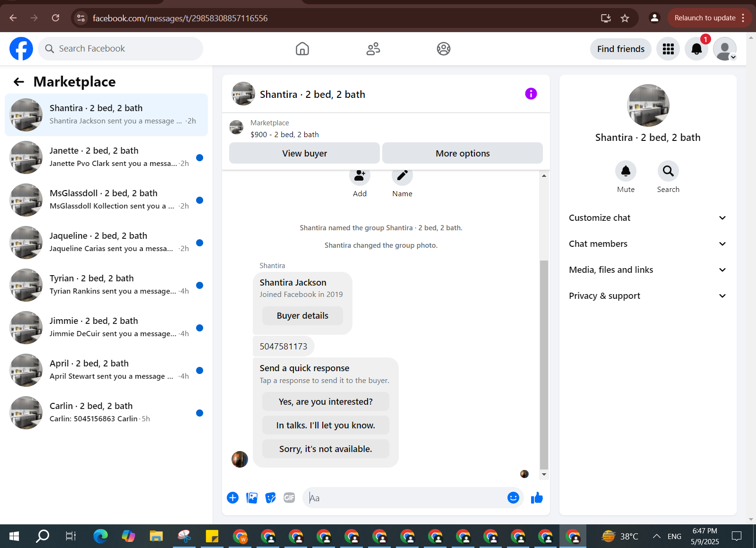Open the emoji picker in message box

[x=513, y=497]
